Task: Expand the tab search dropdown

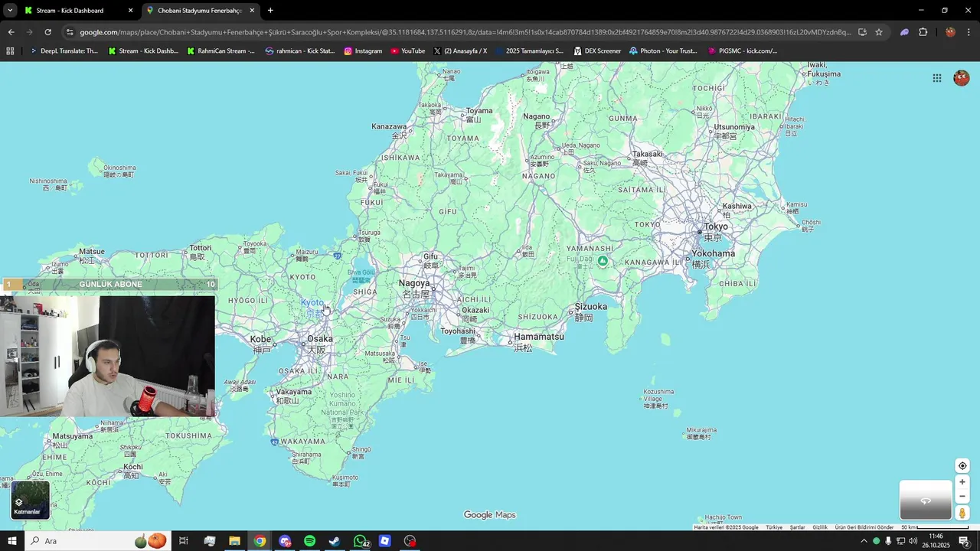Action: pyautogui.click(x=10, y=11)
